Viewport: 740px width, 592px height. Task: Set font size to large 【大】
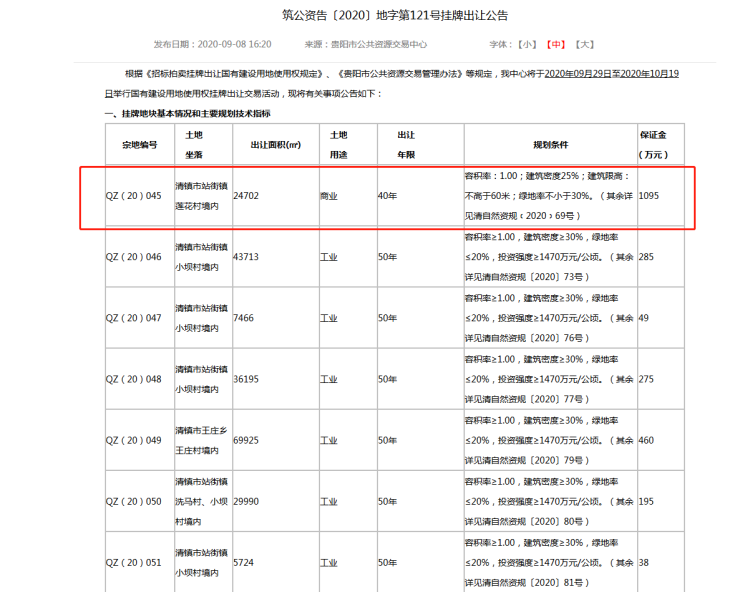(x=585, y=44)
